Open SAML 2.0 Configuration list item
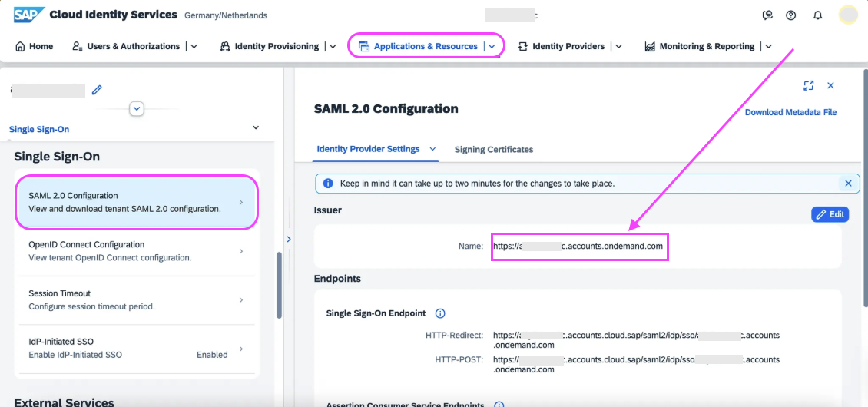868x407 pixels. [137, 203]
